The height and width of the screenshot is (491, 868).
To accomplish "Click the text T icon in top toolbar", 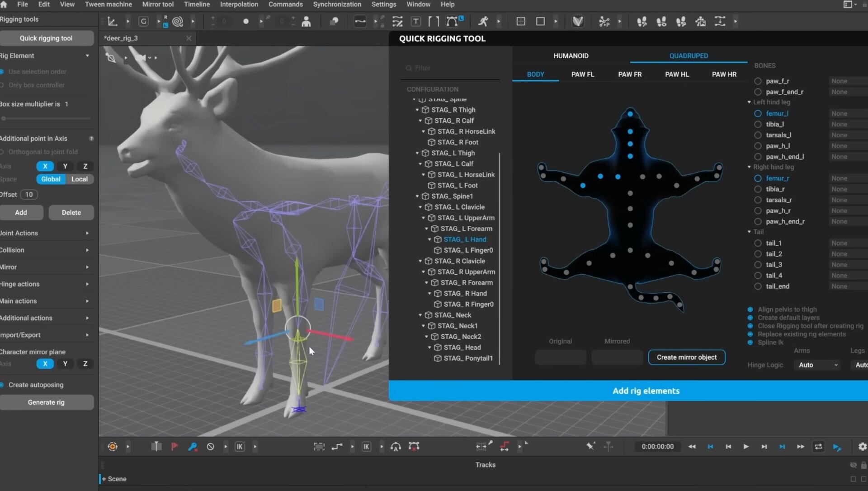I will click(416, 21).
